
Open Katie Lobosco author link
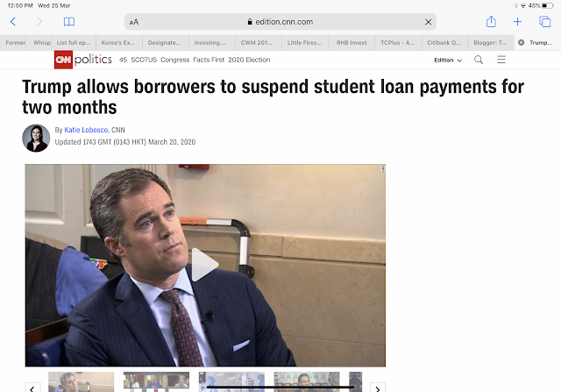click(x=86, y=130)
